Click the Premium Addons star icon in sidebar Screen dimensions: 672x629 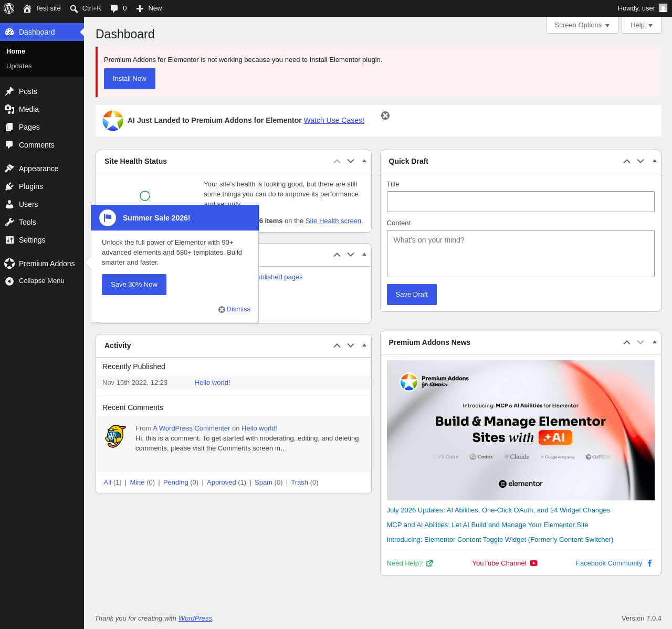coord(9,264)
